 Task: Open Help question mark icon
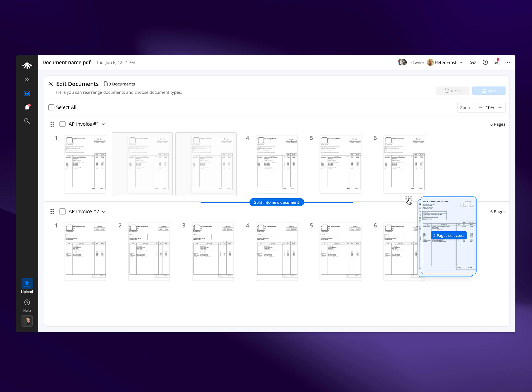click(27, 302)
